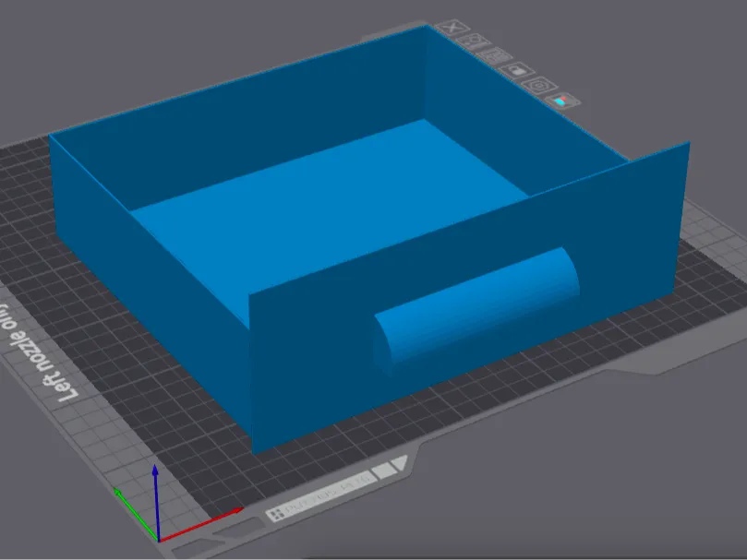747x560 pixels.
Task: Remove the plate with the X icon
Action: click(x=452, y=28)
